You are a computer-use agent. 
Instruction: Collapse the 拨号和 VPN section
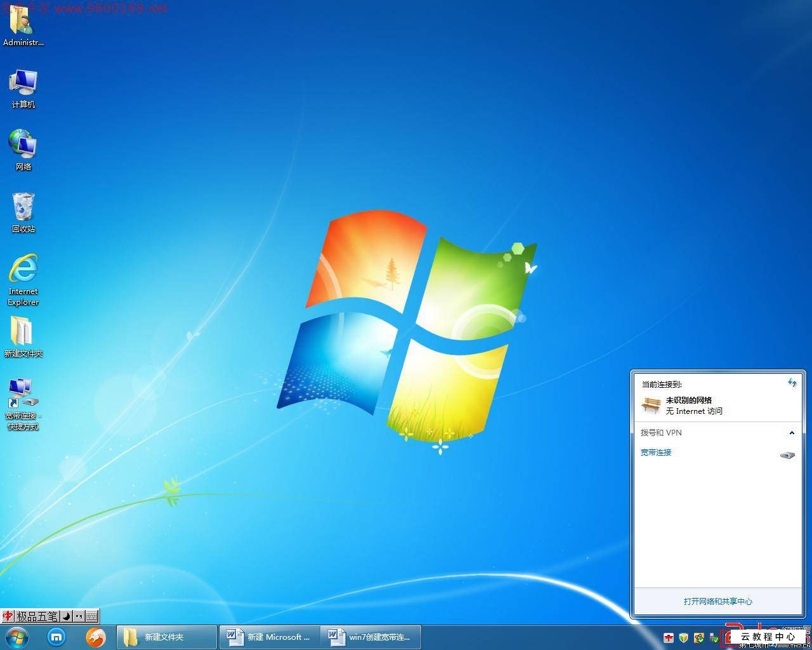[x=792, y=433]
